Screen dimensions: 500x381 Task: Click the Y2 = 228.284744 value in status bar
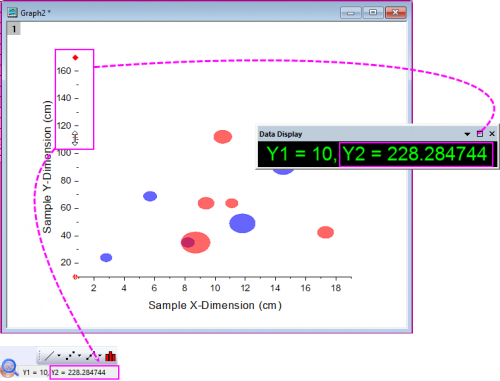(79, 372)
